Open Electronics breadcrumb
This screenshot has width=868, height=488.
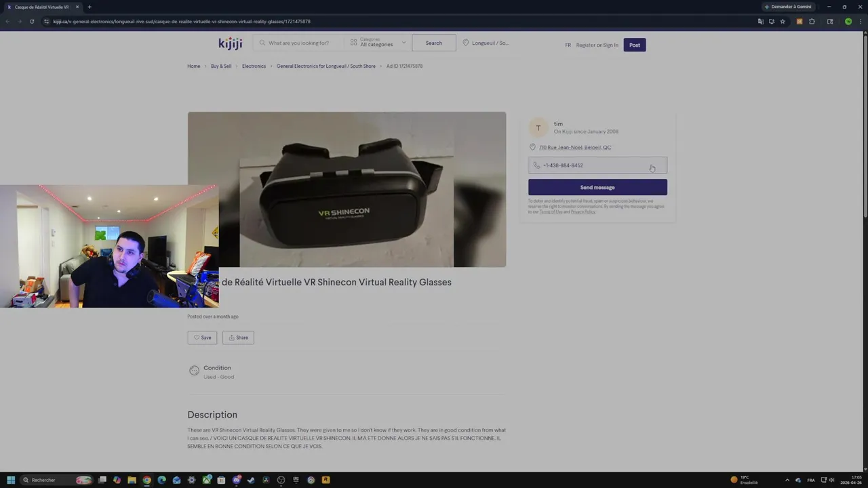pyautogui.click(x=254, y=66)
